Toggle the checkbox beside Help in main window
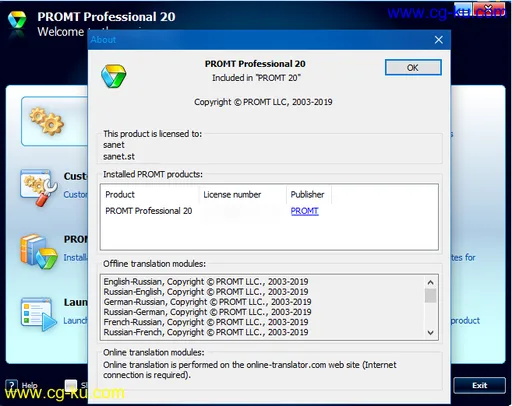 71,386
